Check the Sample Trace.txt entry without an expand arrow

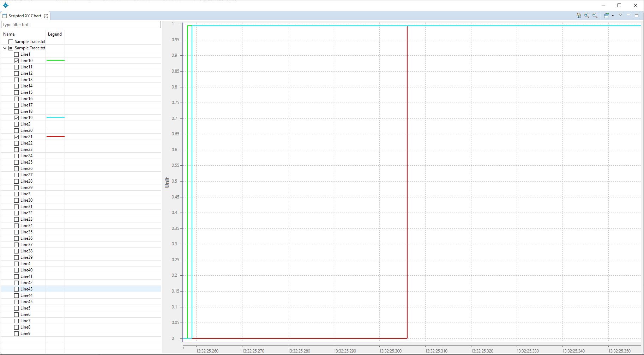click(11, 42)
